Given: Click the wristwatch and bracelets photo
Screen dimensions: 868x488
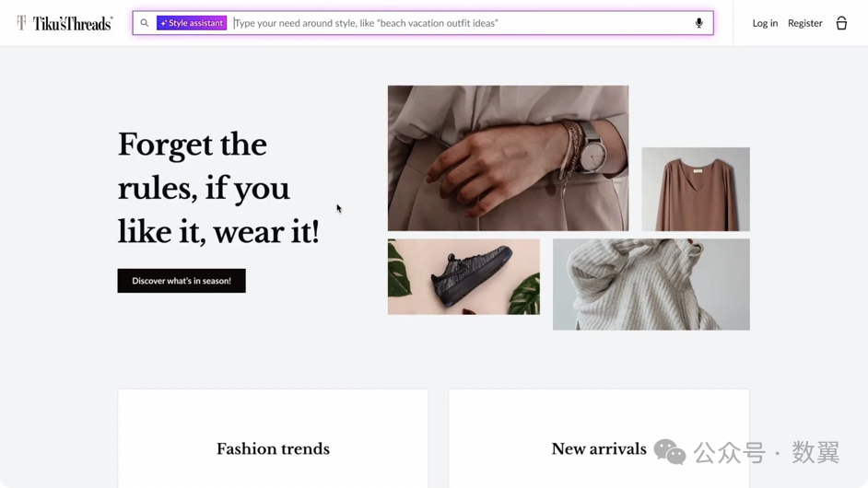Looking at the screenshot, I should (508, 157).
